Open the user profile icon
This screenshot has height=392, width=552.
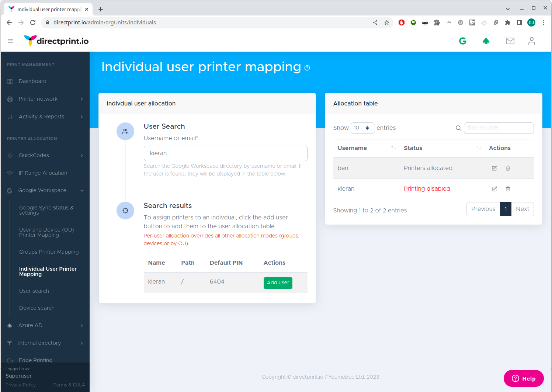click(531, 41)
